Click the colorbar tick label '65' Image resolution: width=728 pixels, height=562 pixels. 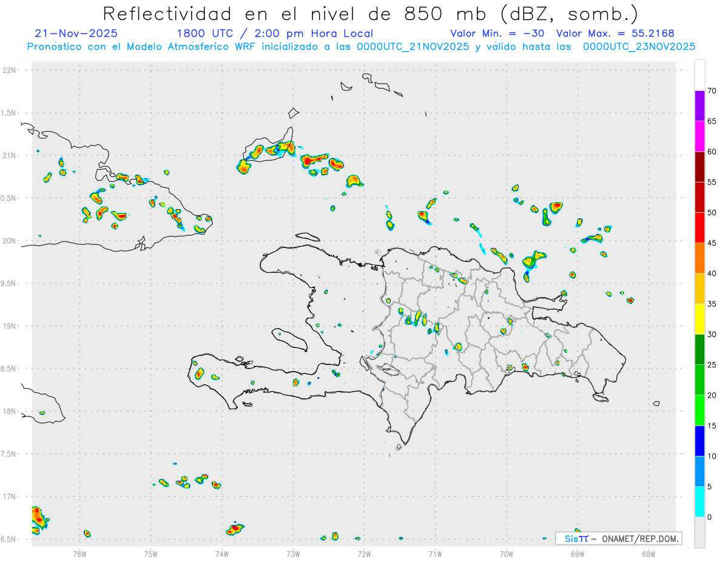(x=713, y=121)
